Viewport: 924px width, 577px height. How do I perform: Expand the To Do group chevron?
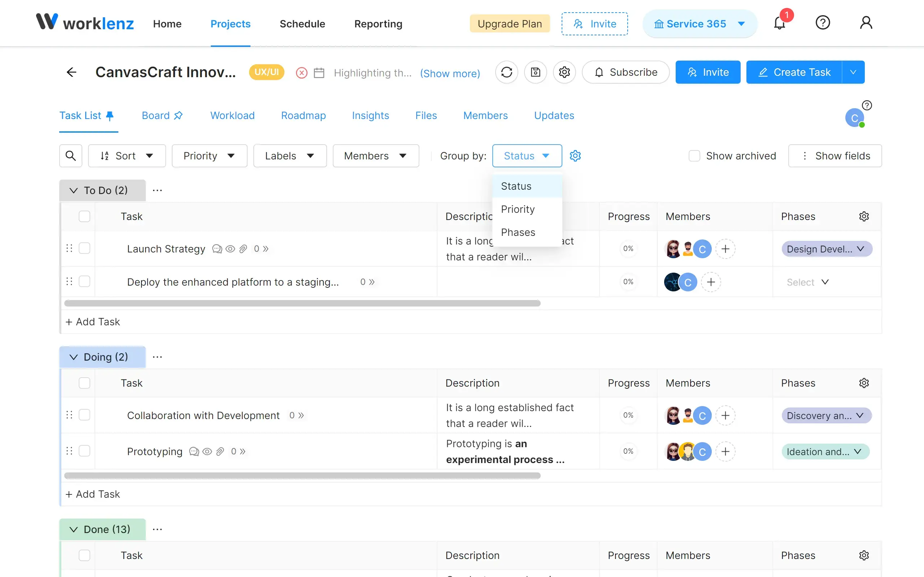[73, 191]
